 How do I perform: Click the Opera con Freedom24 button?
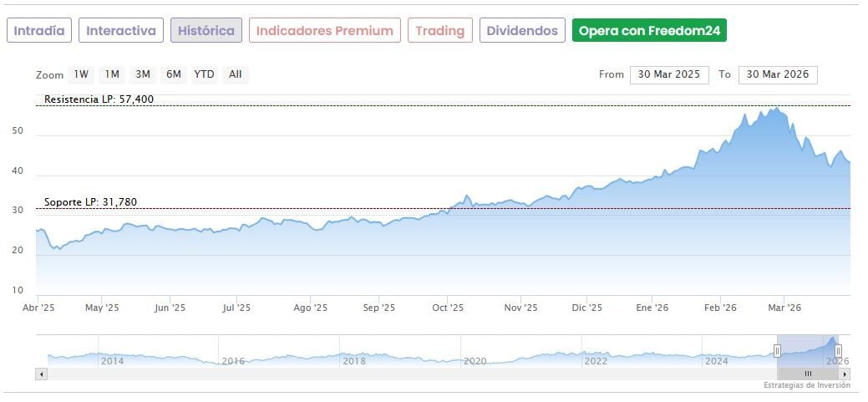click(x=649, y=31)
